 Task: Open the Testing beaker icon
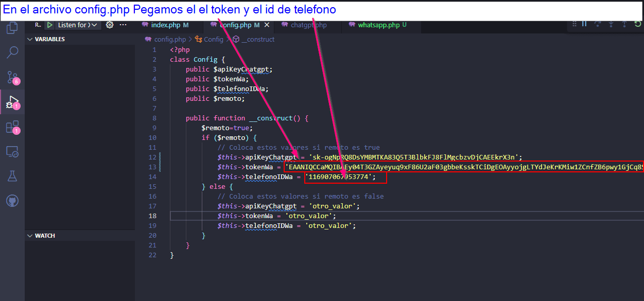click(12, 175)
